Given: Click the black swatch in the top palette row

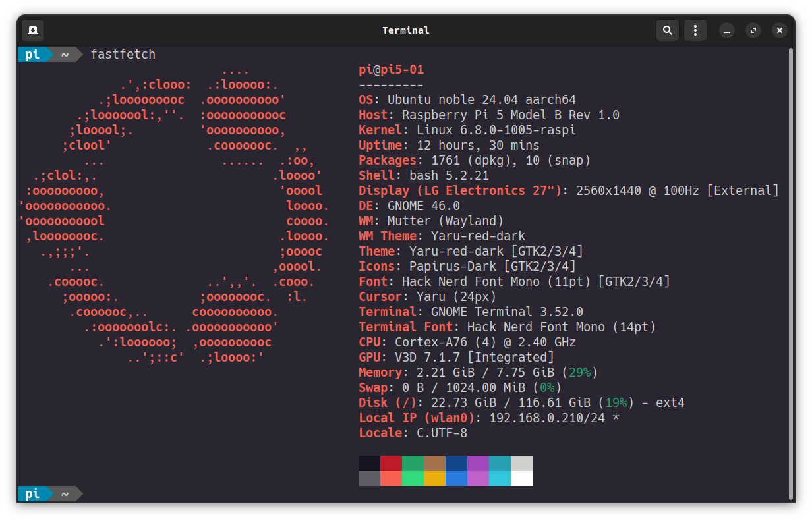Looking at the screenshot, I should (369, 464).
